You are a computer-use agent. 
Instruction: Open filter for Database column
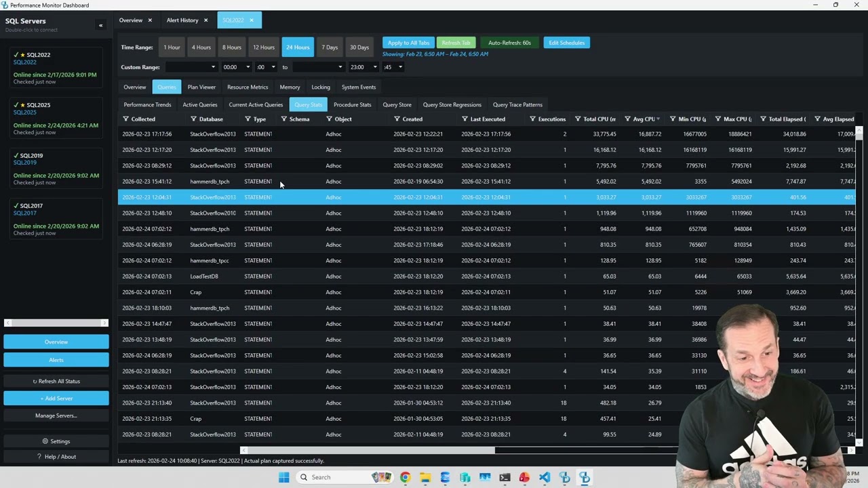coord(193,119)
